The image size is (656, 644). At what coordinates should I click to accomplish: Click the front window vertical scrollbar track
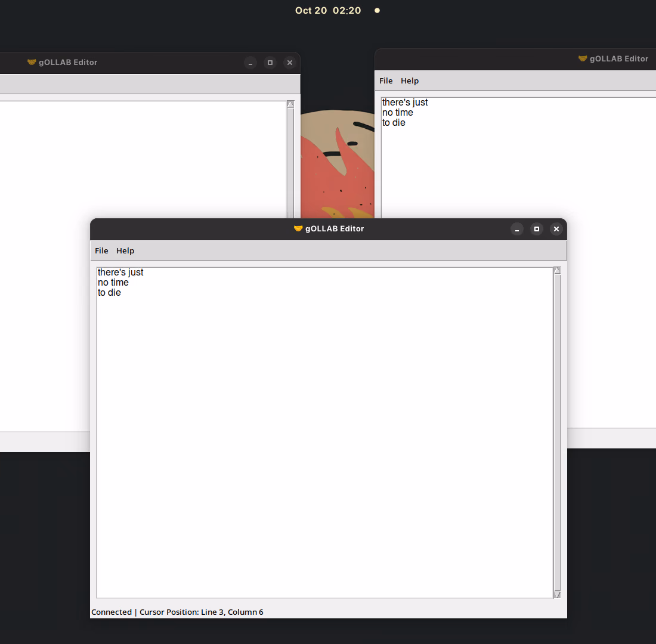pos(557,433)
